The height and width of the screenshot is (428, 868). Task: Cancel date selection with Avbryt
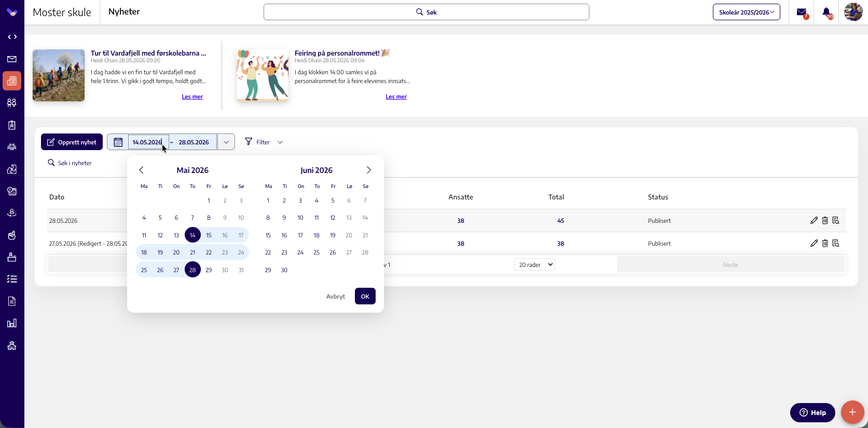(x=336, y=297)
